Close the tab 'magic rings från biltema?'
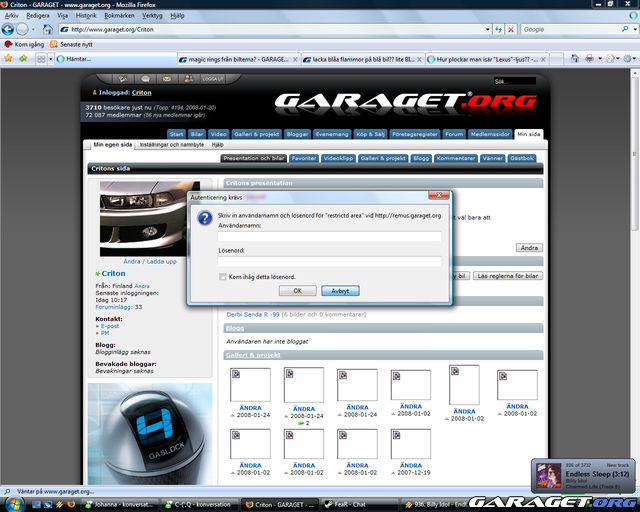This screenshot has height=512, width=640. coord(295,60)
